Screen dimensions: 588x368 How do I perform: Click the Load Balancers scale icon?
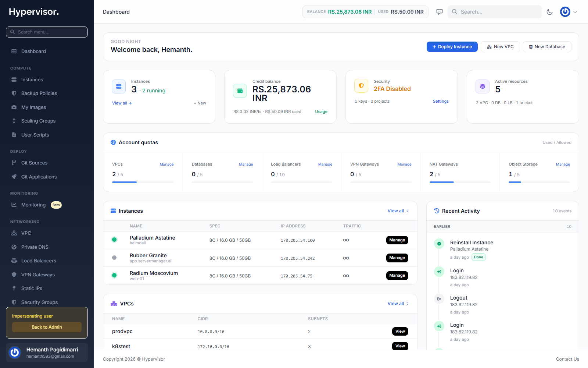(14, 261)
